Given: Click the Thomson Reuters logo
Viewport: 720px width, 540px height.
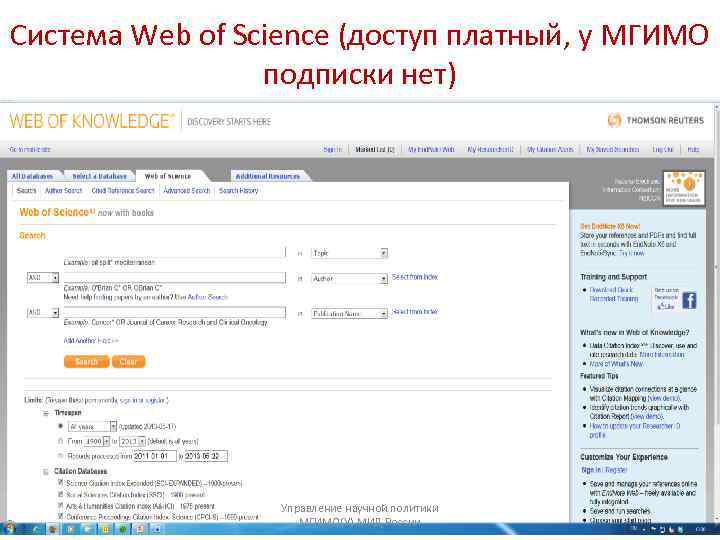Looking at the screenshot, I should coord(655,120).
